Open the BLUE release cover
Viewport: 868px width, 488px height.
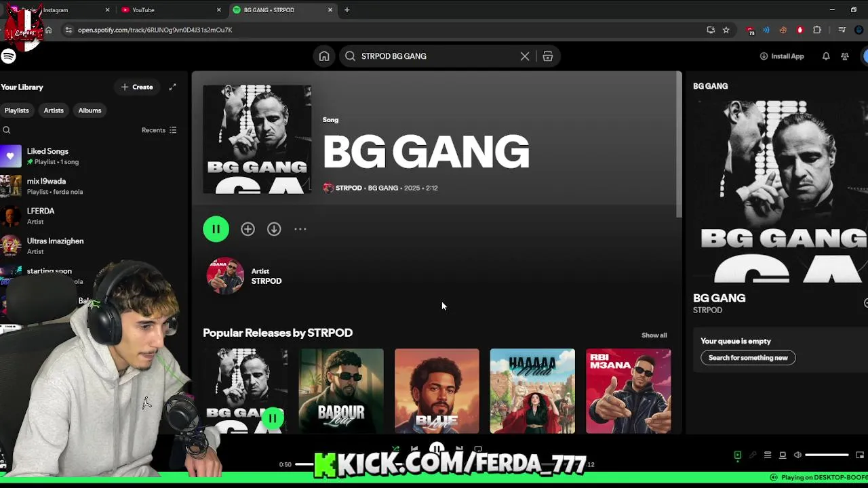437,391
